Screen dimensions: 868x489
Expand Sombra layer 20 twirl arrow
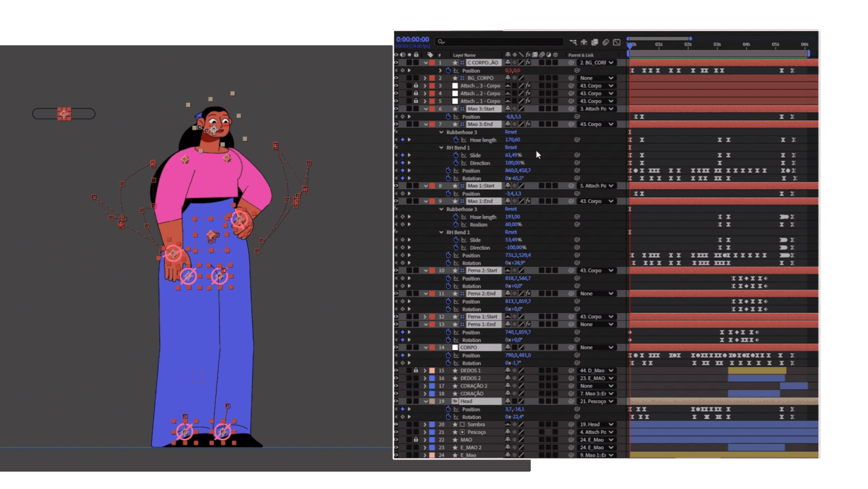coord(425,424)
